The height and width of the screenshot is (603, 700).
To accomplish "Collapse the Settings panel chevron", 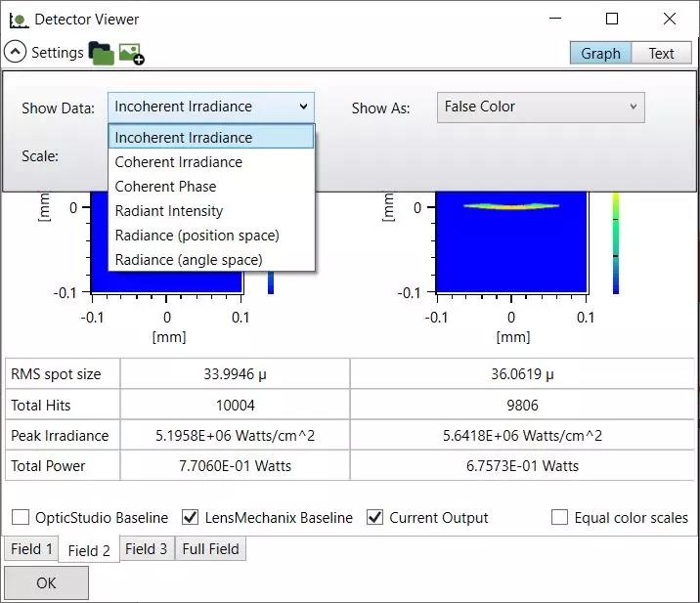I will coord(15,52).
